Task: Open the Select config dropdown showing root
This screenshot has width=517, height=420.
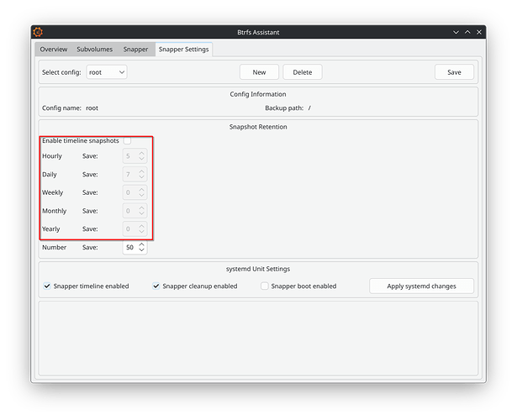Action: pyautogui.click(x=107, y=72)
